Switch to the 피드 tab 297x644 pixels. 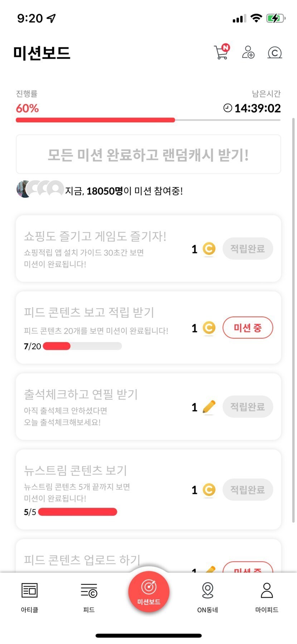pos(89,596)
